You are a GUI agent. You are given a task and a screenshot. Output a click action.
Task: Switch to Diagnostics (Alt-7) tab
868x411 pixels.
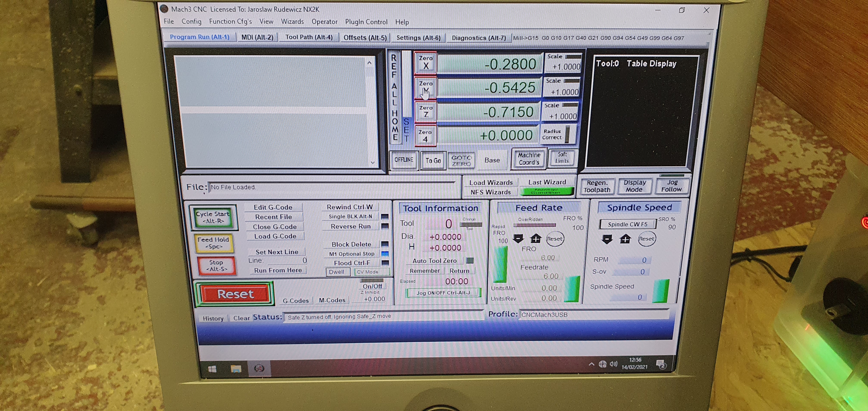coord(479,38)
